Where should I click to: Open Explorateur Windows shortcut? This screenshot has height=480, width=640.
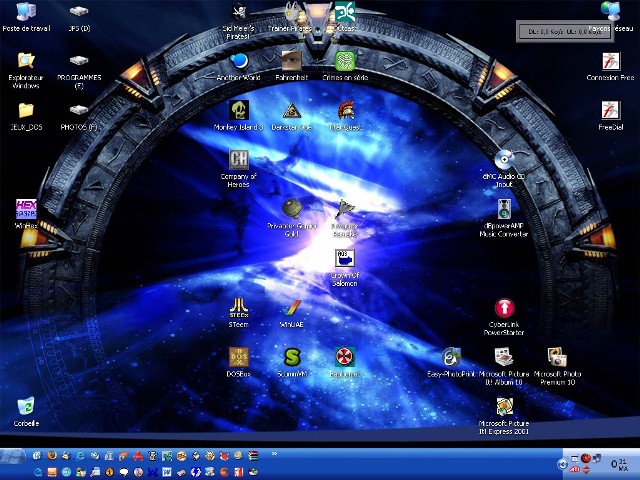(x=26, y=70)
